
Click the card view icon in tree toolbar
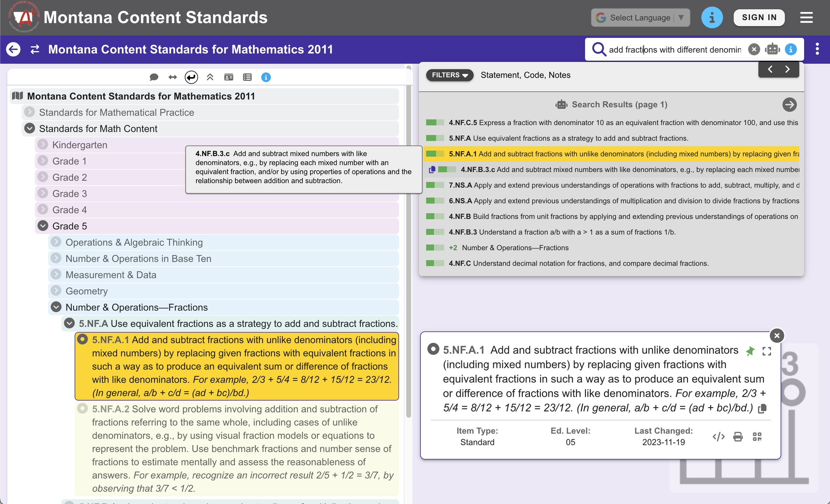click(x=229, y=77)
